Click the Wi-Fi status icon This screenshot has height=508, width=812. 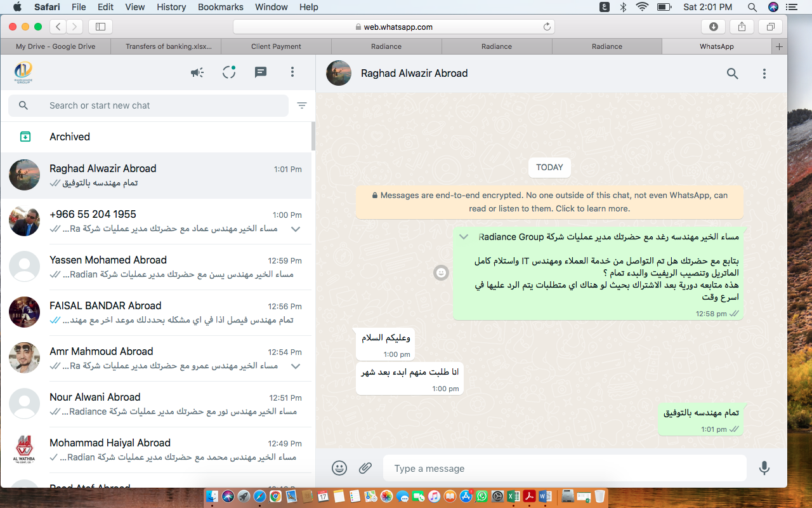(642, 7)
